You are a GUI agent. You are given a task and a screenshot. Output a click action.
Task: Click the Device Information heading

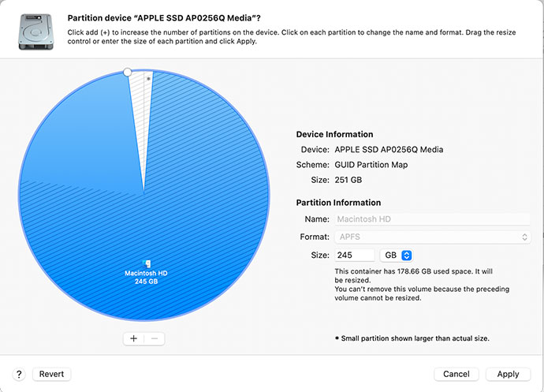(334, 135)
